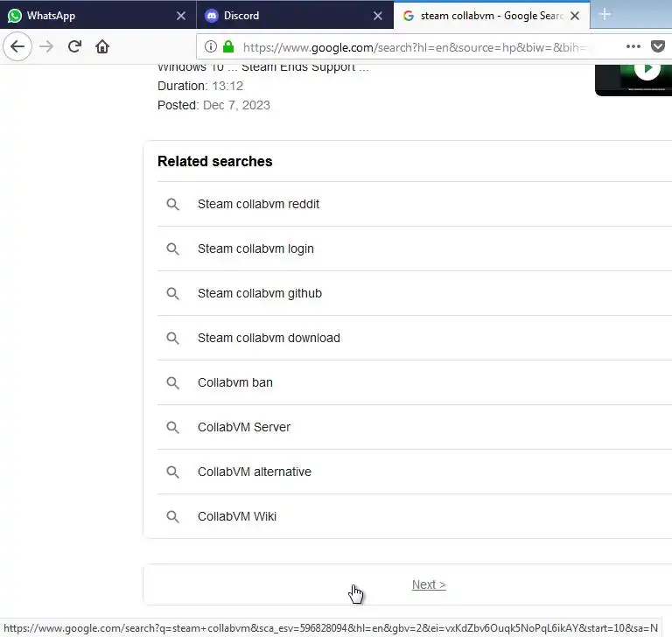Click the 'Posted: Dec 7, 2023' text
The width and height of the screenshot is (672, 637).
pyautogui.click(x=213, y=105)
